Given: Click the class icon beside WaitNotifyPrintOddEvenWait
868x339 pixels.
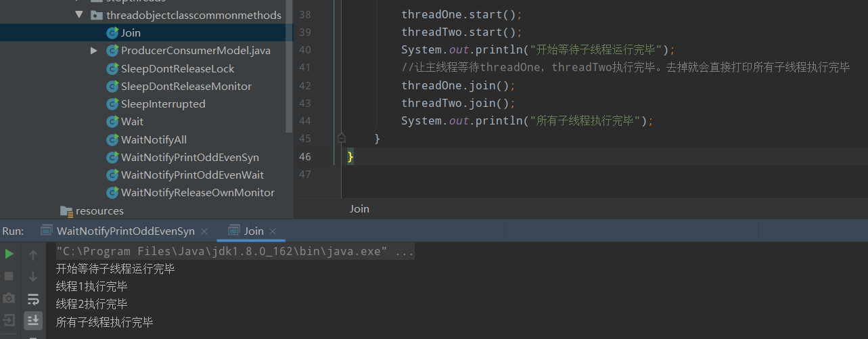Looking at the screenshot, I should [x=112, y=175].
